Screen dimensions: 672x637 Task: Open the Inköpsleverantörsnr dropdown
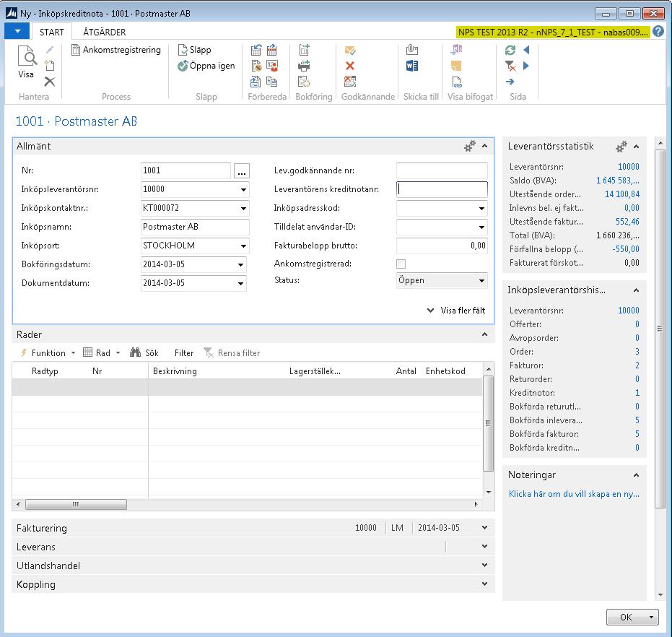[243, 190]
